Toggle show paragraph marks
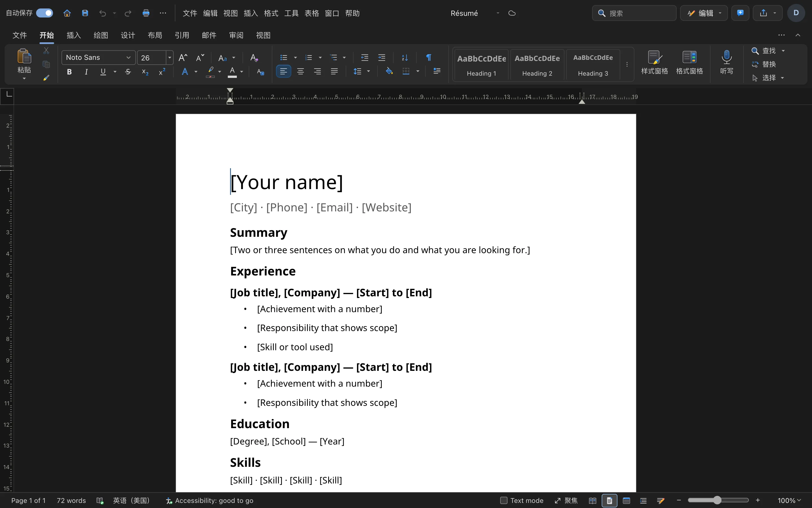This screenshot has height=508, width=812. tap(429, 58)
